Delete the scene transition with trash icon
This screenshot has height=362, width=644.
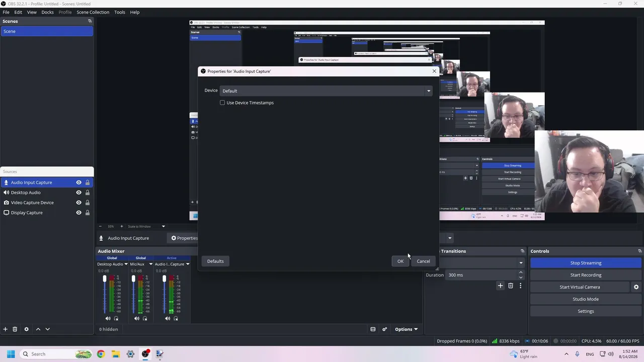tap(510, 286)
